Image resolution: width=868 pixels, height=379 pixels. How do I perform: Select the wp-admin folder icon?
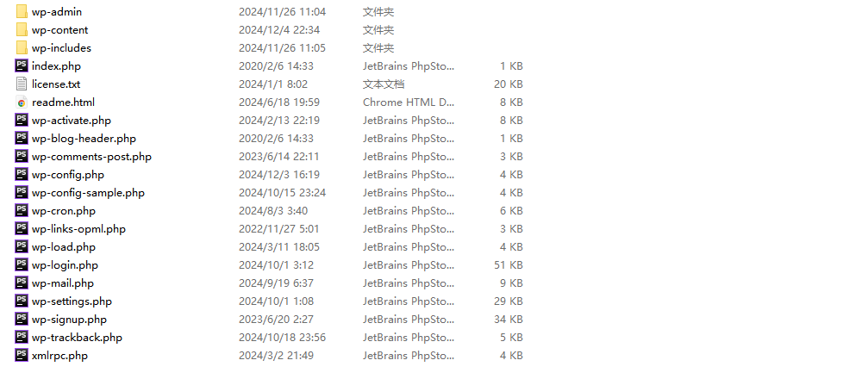click(22, 11)
